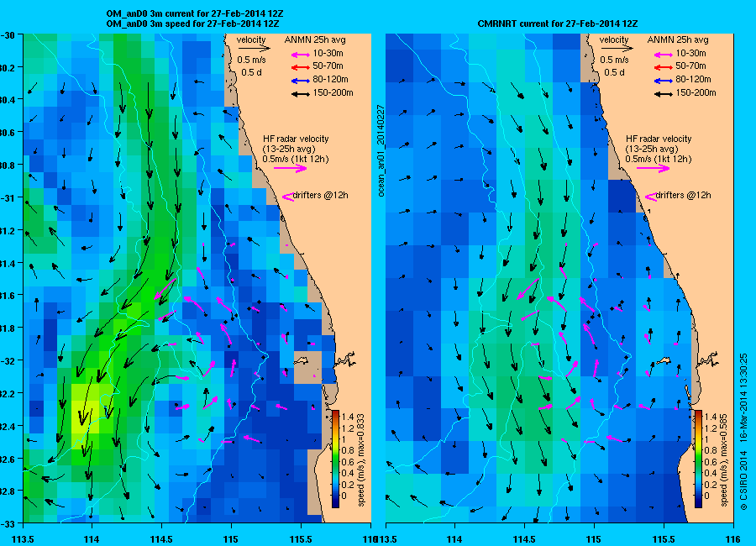Viewport: 756px width, 546px height.
Task: Click latitude label '-30' on left axis
Action: pyautogui.click(x=9, y=35)
